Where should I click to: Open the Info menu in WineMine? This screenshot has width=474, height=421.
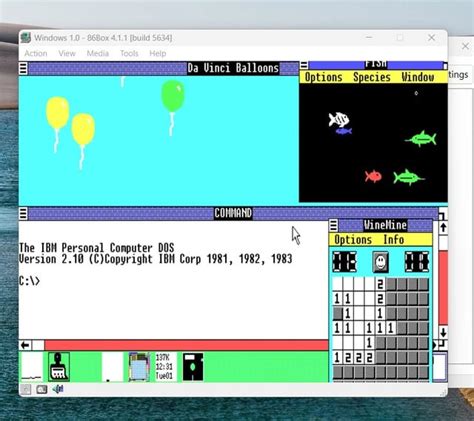tap(393, 240)
